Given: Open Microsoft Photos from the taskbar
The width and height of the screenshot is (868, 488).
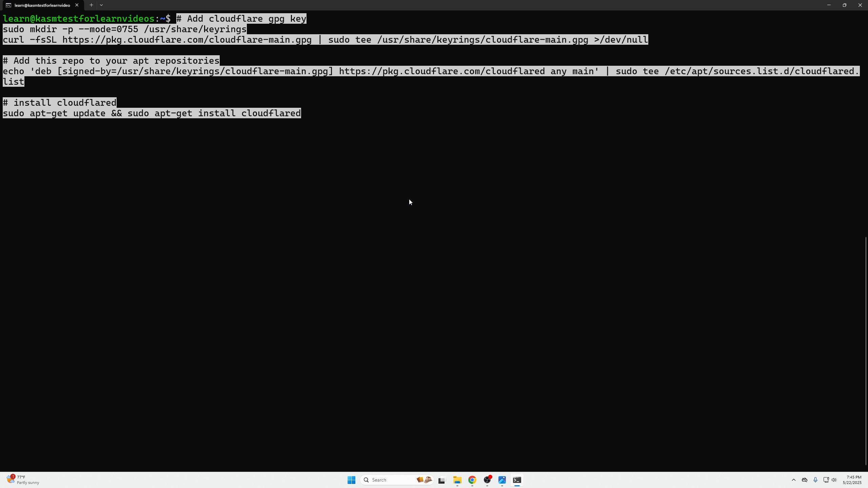Looking at the screenshot, I should tap(502, 480).
